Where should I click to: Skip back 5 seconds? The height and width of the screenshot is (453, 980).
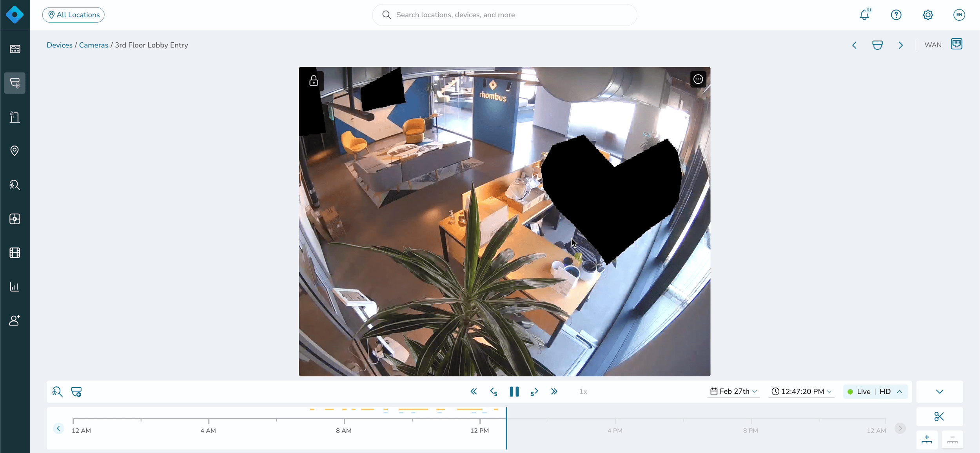(494, 391)
